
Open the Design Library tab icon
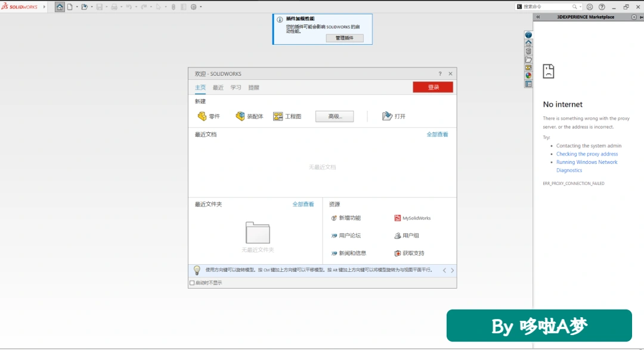(528, 51)
